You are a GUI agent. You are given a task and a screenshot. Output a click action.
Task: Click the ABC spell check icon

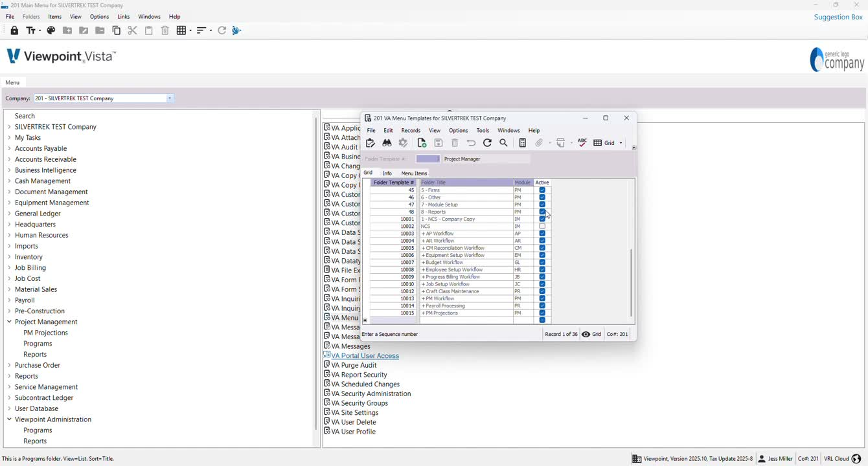582,143
